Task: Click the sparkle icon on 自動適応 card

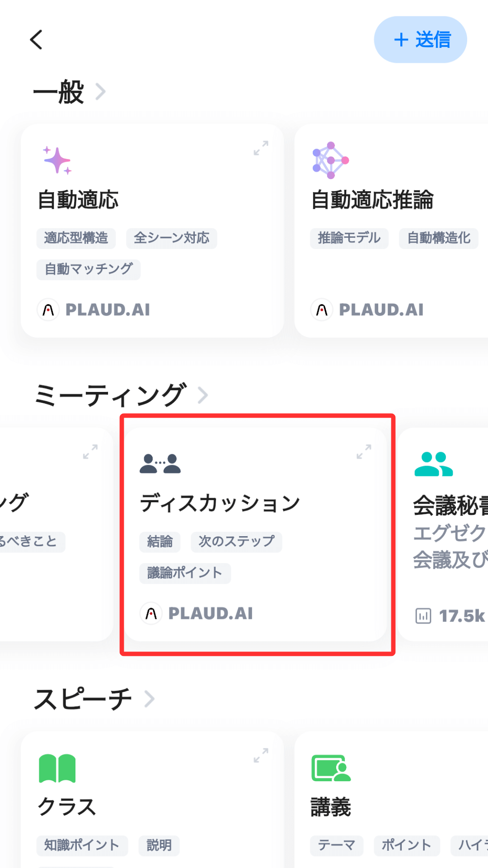Action: tap(57, 160)
